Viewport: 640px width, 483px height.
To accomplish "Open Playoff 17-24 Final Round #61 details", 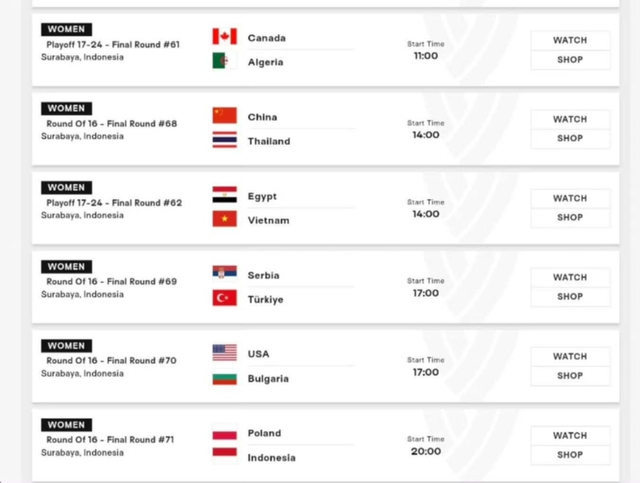I will tap(113, 45).
